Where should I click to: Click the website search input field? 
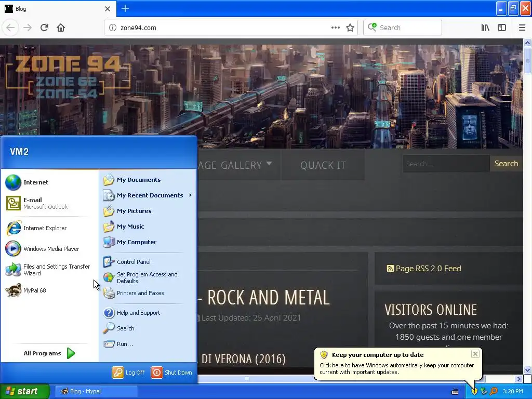[446, 164]
